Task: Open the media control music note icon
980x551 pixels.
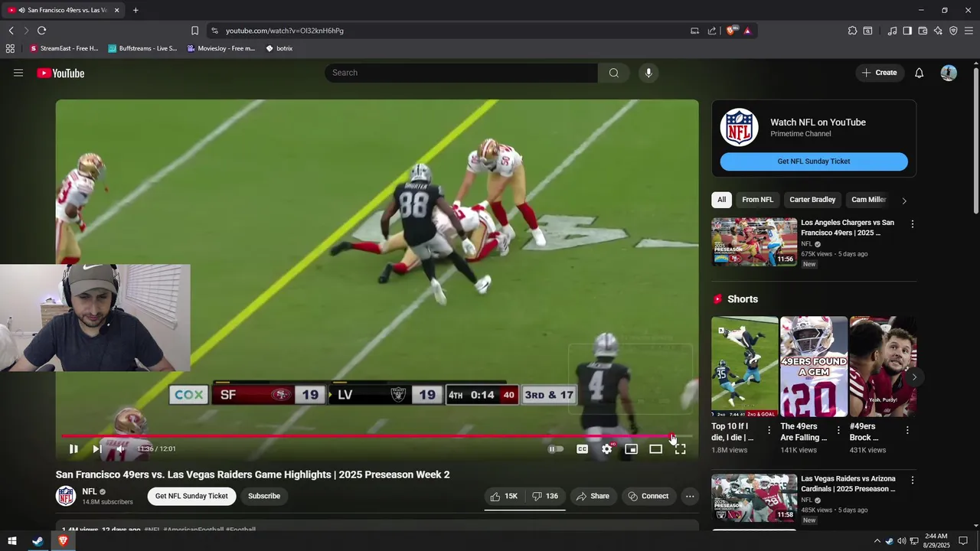Action: coord(892,31)
